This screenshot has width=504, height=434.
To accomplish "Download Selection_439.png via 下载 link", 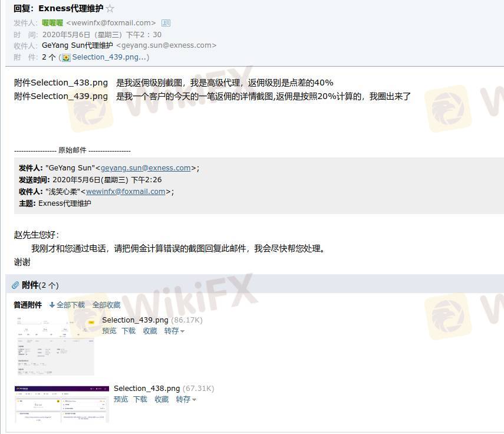I will 129,331.
